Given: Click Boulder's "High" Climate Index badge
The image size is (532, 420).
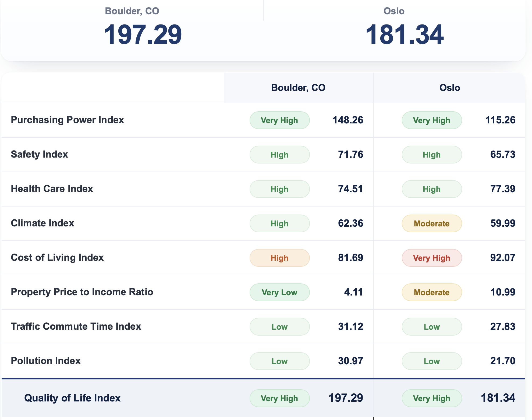Looking at the screenshot, I should (280, 223).
